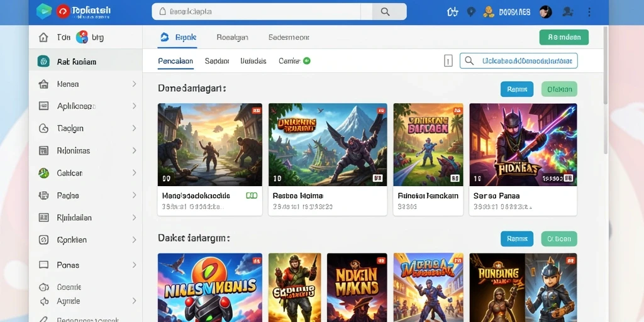Click the rounded square icon beside Gpnkiien
Image resolution: width=644 pixels, height=322 pixels.
pos(43,240)
